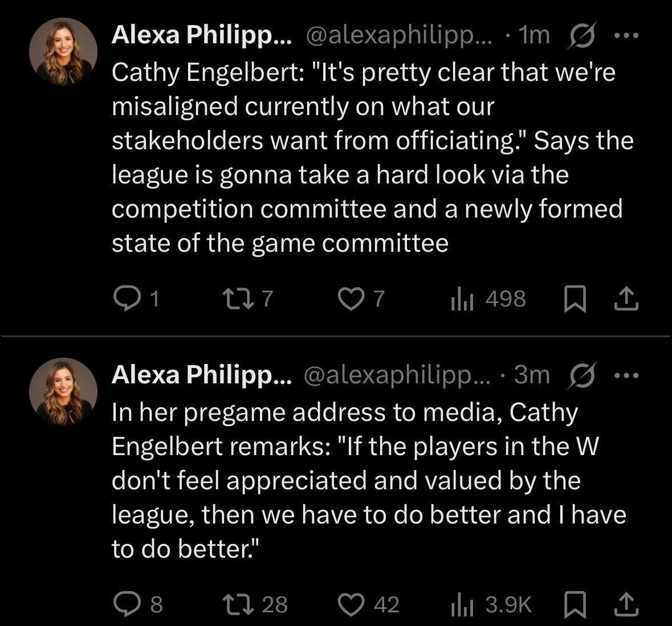Repost the pregame address tweet
Screen dimensions: 672x626
click(235, 604)
